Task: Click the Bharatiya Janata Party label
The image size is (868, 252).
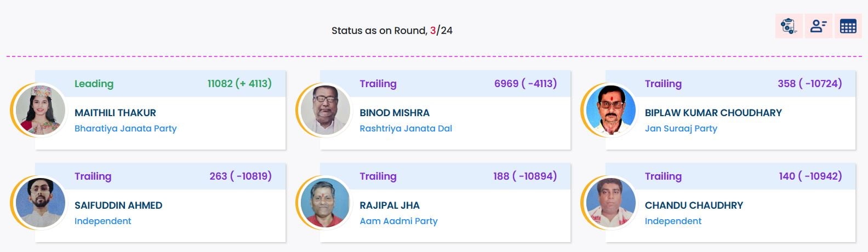Action: click(x=125, y=129)
